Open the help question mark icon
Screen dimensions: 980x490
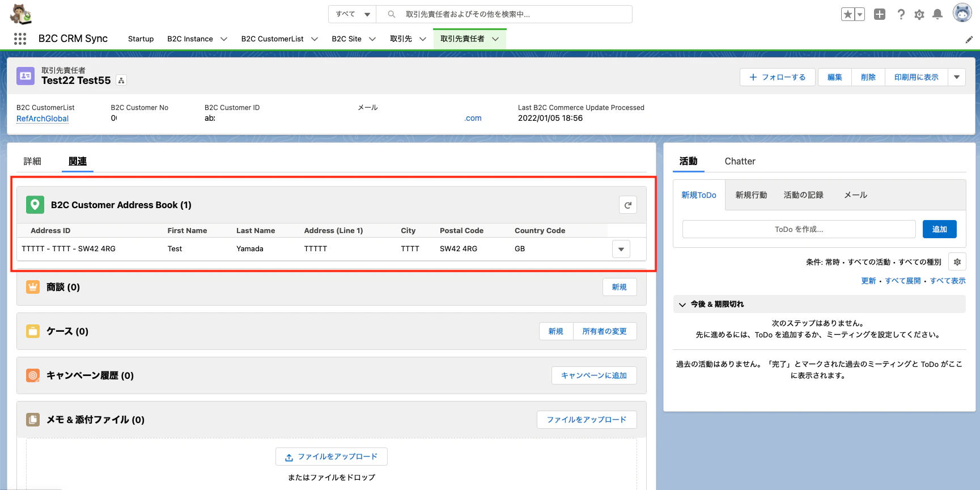901,14
